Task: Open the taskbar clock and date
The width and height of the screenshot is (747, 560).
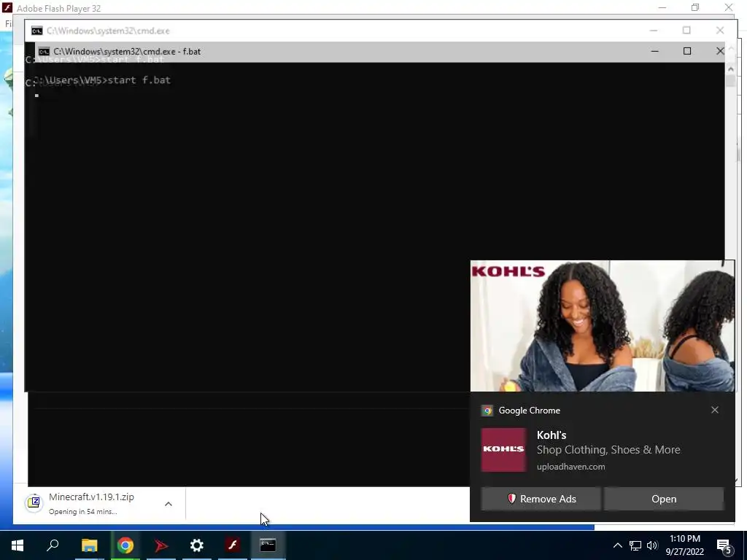Action: coord(684,545)
